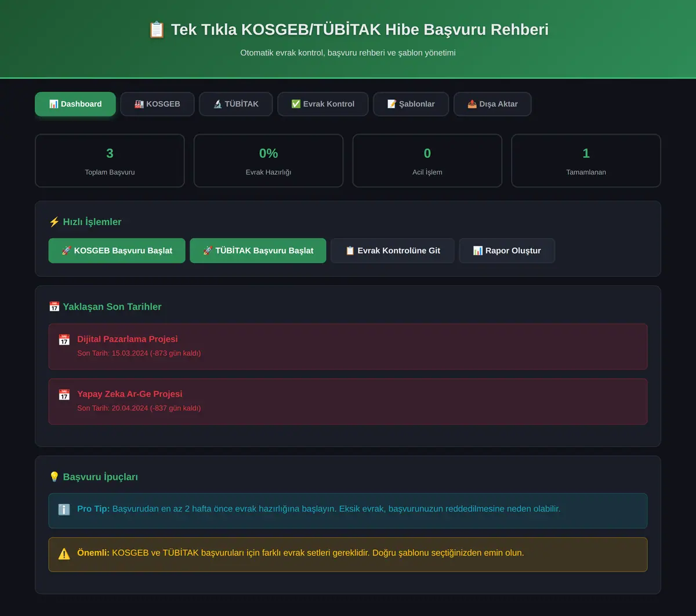Click the factory icon on KOSGEB tab

tap(139, 104)
